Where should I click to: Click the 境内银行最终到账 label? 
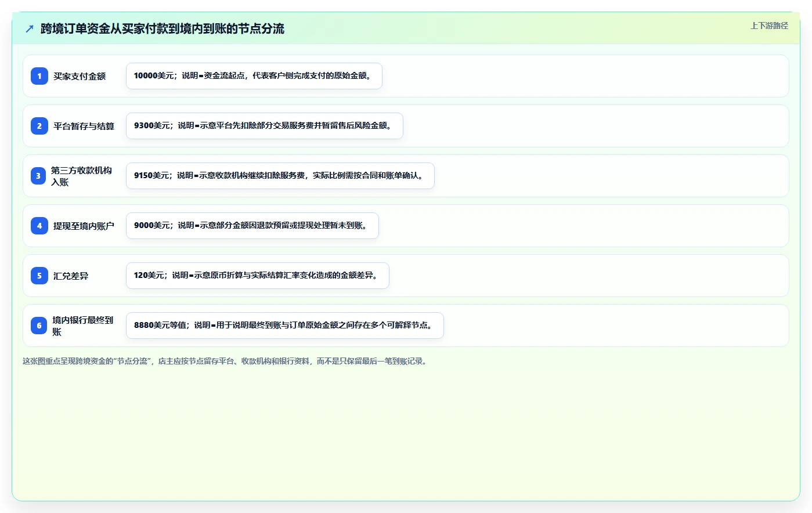coord(83,326)
